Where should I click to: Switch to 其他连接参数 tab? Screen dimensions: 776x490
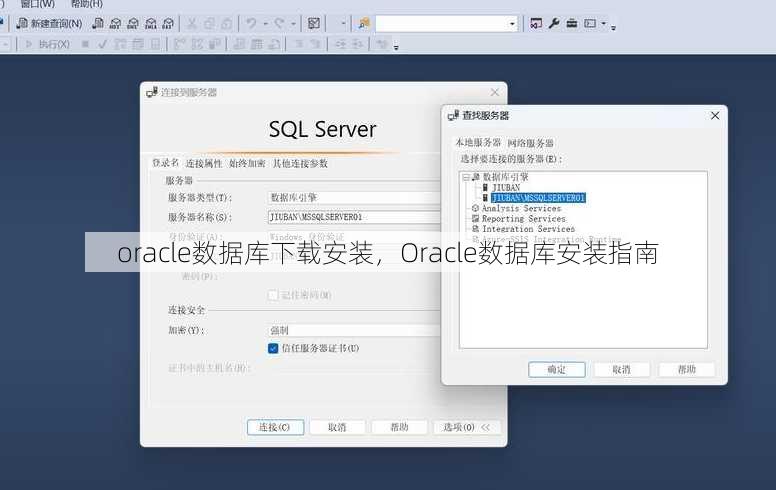pyautogui.click(x=300, y=163)
